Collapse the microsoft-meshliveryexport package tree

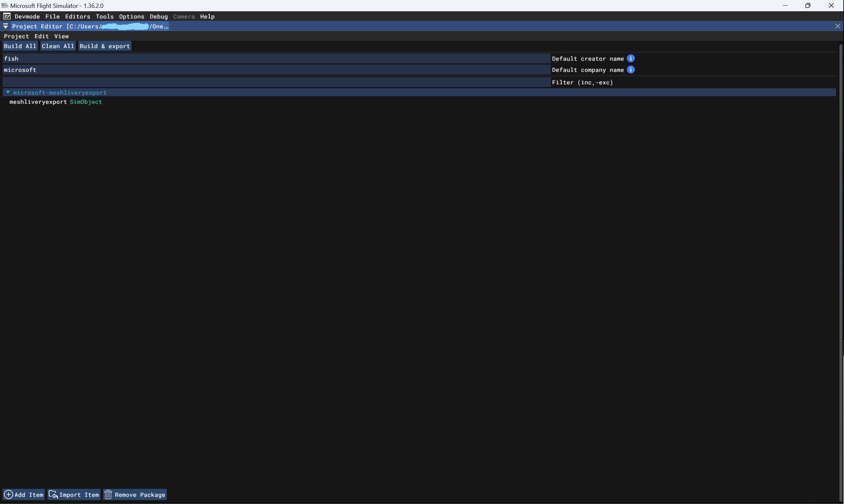pos(8,92)
